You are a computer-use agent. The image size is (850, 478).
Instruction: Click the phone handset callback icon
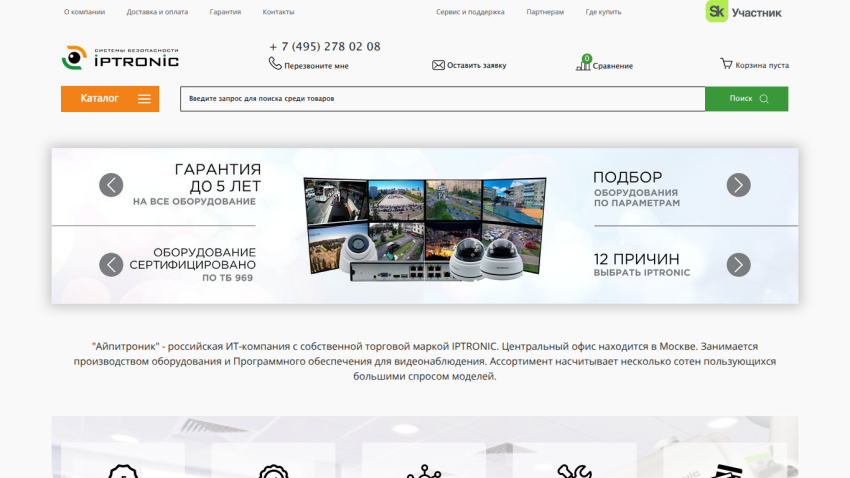click(x=275, y=64)
